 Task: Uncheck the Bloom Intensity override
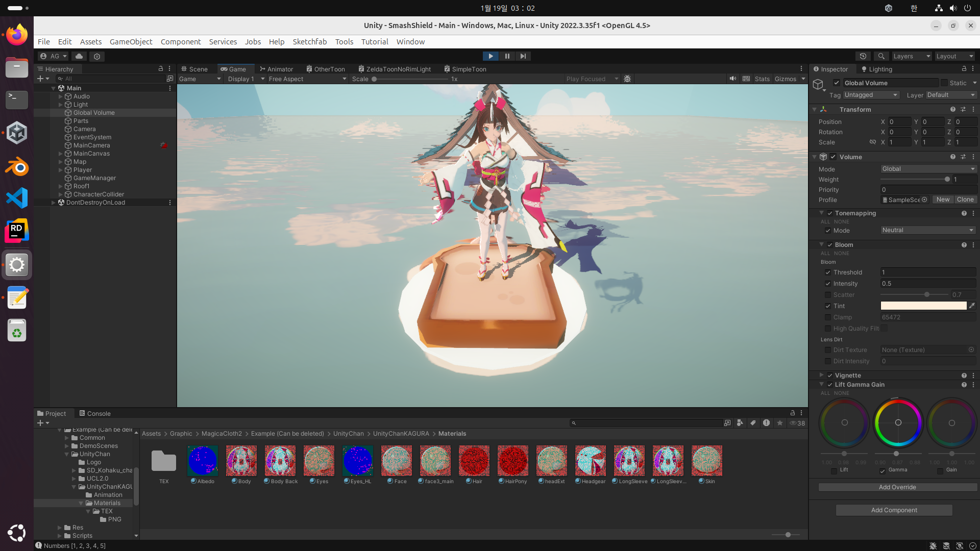pyautogui.click(x=828, y=284)
